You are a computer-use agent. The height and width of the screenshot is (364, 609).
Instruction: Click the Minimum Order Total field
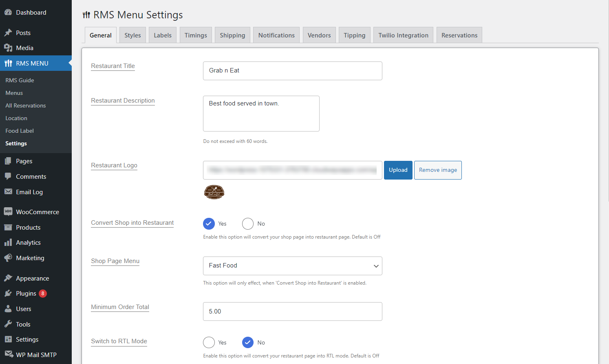293,311
